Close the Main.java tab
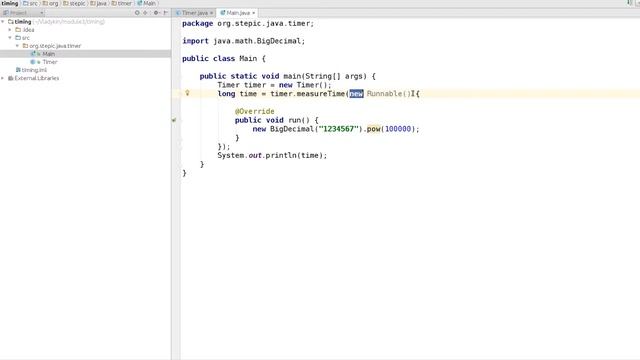 coord(253,13)
